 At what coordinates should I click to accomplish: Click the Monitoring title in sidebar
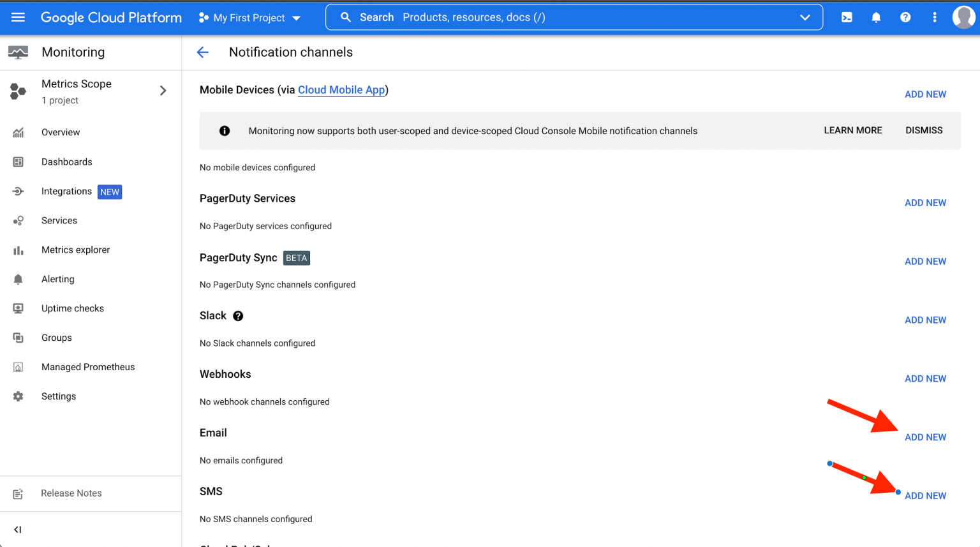coord(73,52)
